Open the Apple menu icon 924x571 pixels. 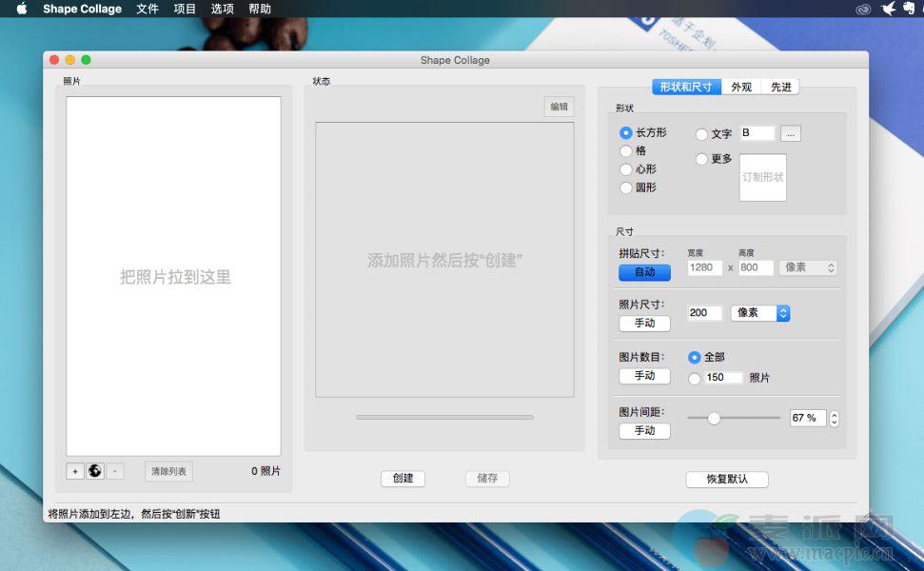tap(21, 9)
